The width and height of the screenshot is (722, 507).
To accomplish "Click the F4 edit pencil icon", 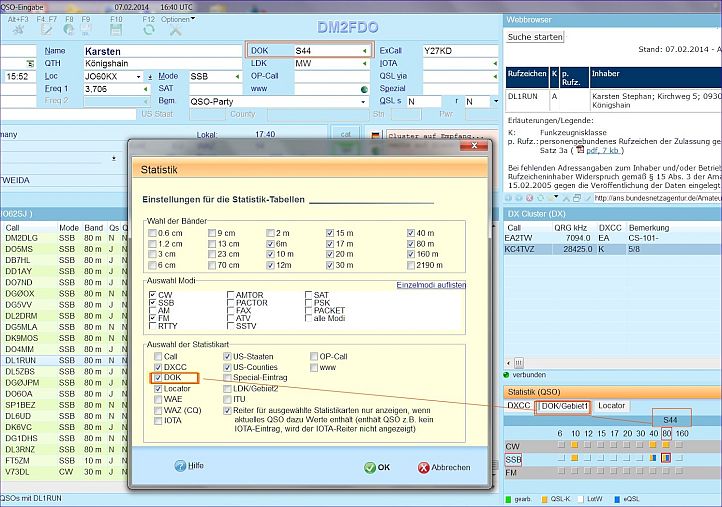I will [x=47, y=30].
